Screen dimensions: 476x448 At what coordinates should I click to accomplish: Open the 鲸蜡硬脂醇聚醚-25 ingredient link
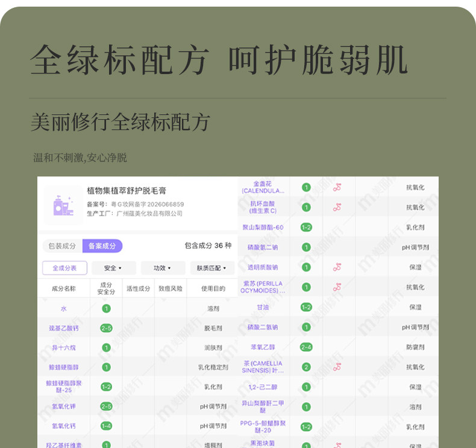pyautogui.click(x=64, y=387)
